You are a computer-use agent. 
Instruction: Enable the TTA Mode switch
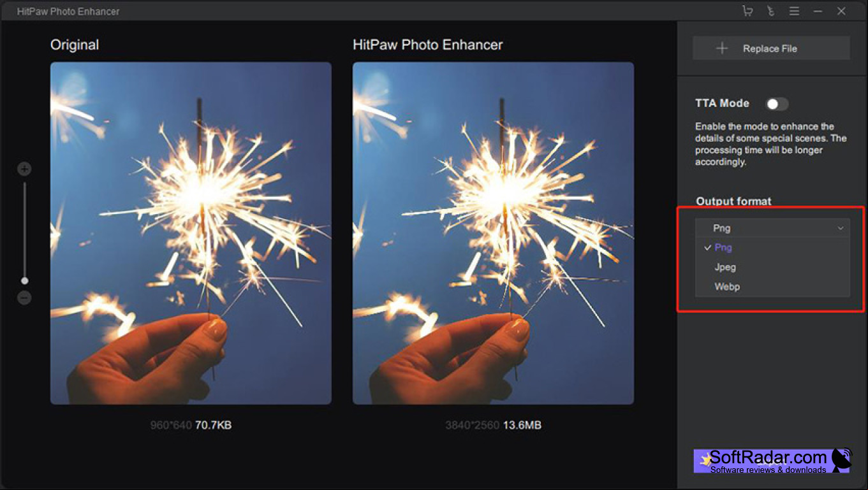(x=777, y=104)
